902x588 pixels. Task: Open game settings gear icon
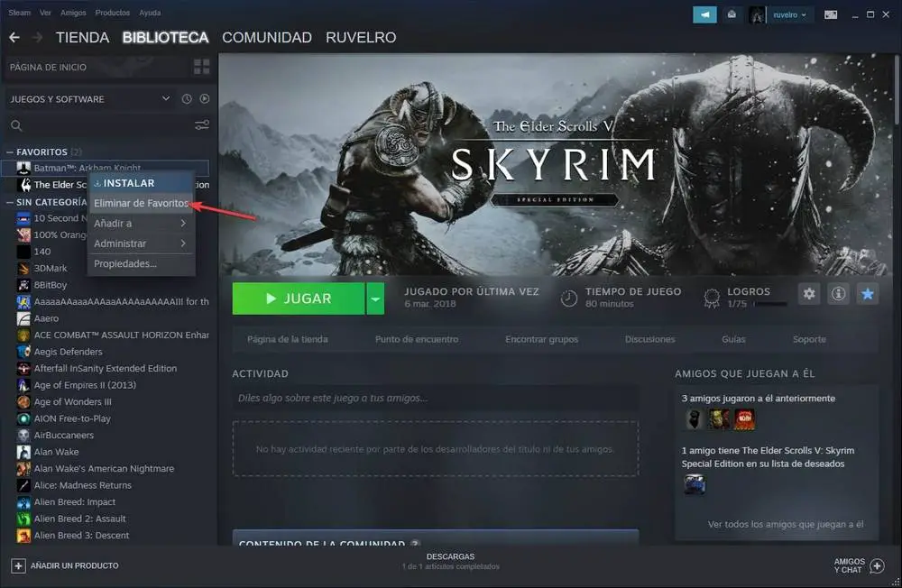tap(809, 294)
